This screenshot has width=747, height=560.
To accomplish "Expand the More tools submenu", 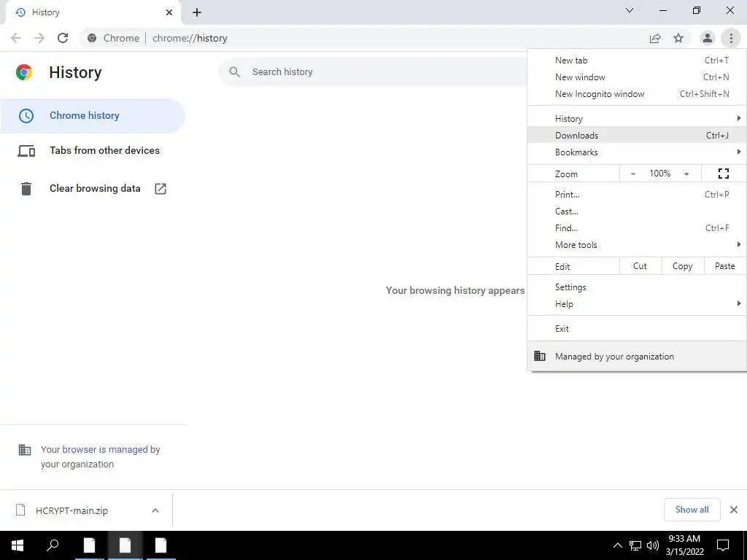I will pos(637,245).
